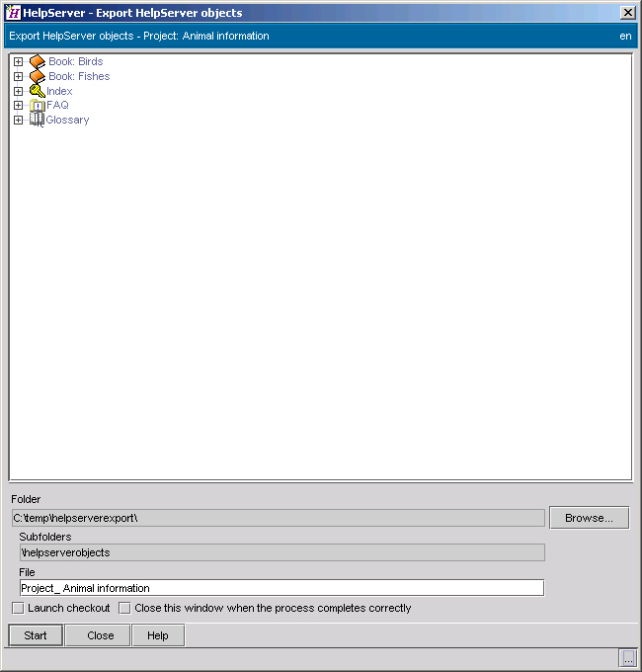
Task: Select the FAQ tree label
Action: (x=57, y=105)
